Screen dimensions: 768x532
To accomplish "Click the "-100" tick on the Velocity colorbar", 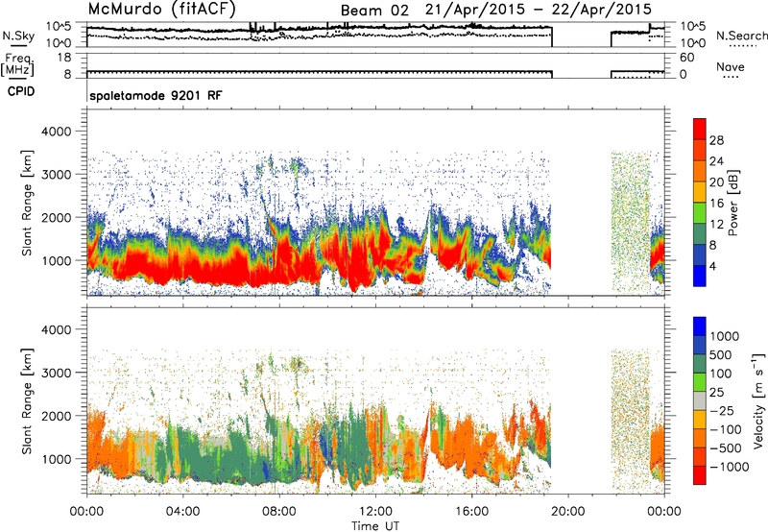I will coord(725,429).
